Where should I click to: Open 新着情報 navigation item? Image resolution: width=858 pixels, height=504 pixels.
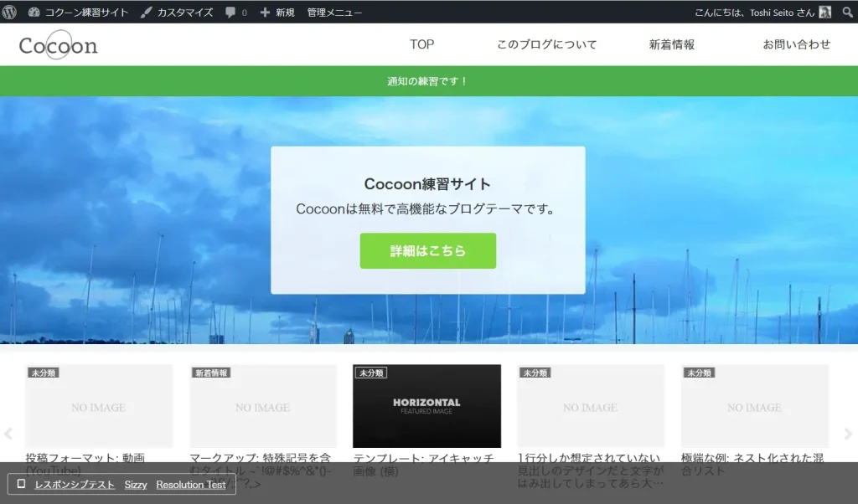tap(672, 44)
